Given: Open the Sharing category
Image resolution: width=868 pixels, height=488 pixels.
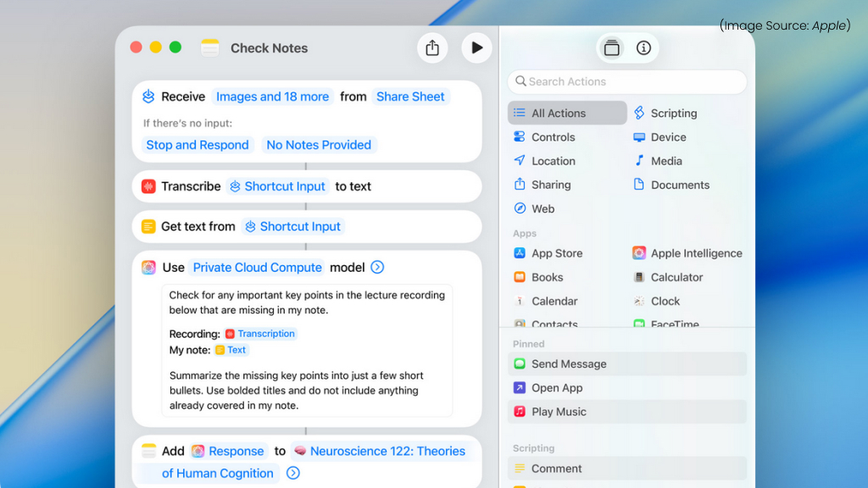Looking at the screenshot, I should coord(542,185).
